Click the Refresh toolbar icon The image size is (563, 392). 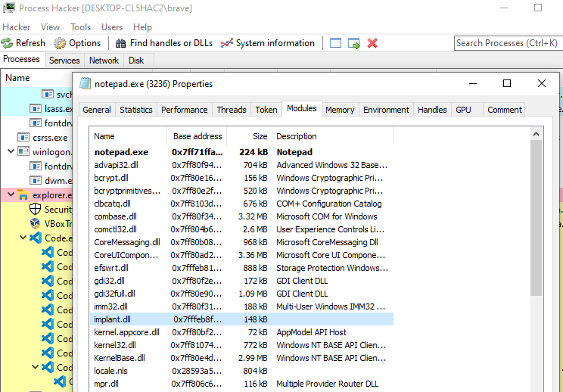[x=7, y=43]
